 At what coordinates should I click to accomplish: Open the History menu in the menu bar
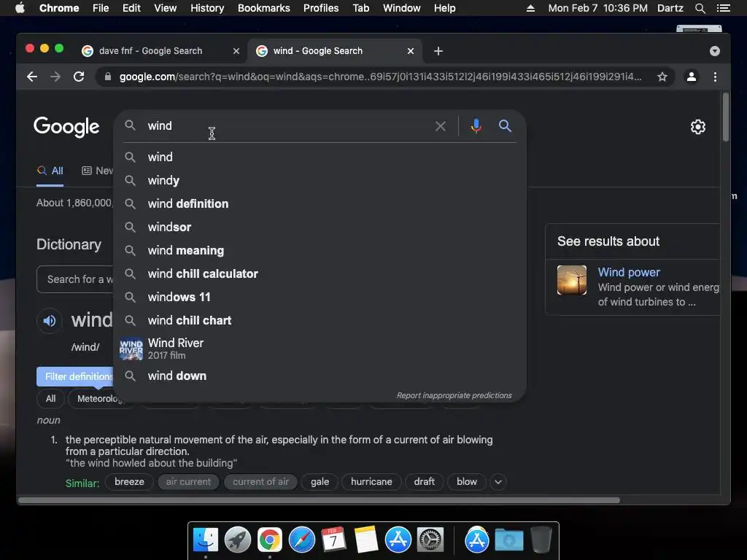point(207,8)
